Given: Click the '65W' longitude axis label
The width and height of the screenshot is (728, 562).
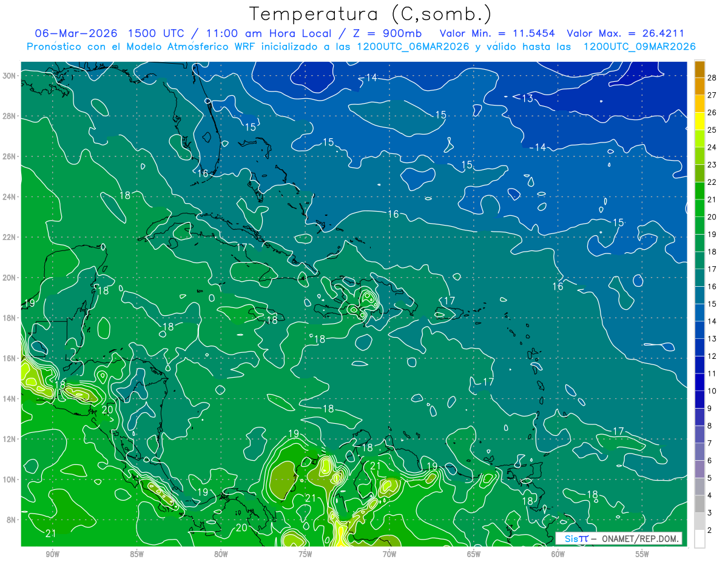Looking at the screenshot, I should tap(474, 554).
